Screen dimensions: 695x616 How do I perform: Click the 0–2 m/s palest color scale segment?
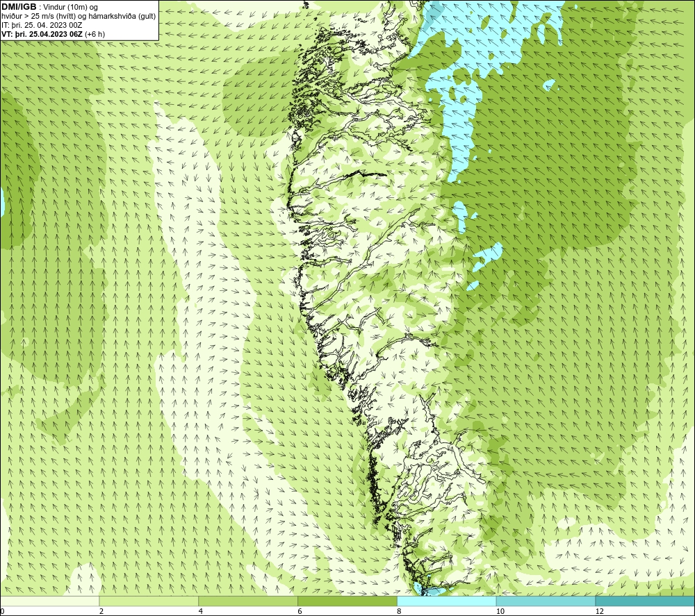49,601
